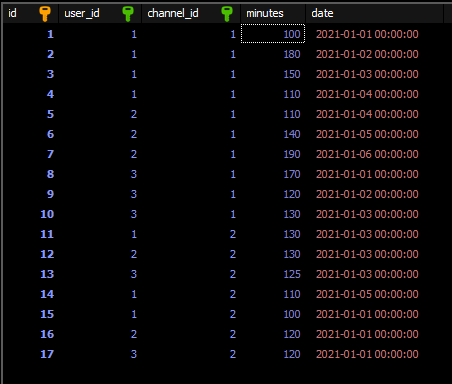
Task: Sort by the minutes column header
Action: point(273,13)
